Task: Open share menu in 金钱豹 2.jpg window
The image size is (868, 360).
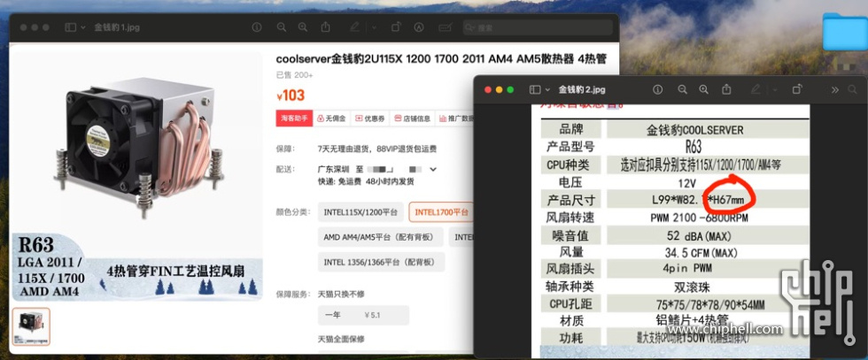Action: coord(727,89)
